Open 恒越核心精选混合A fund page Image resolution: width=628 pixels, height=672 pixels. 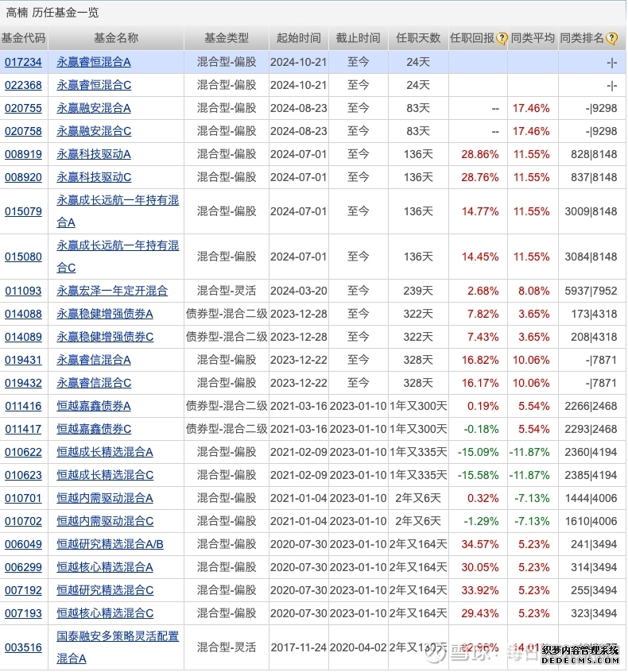click(105, 568)
